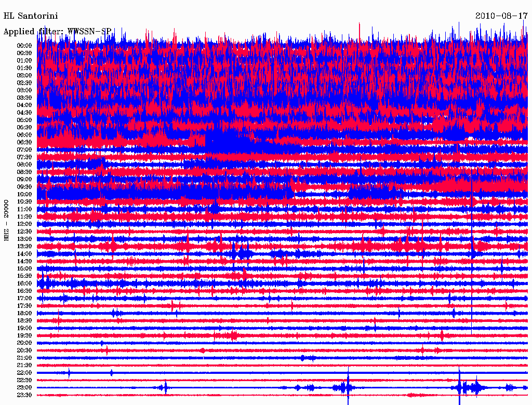Select the 18:30 time label

coord(24,321)
